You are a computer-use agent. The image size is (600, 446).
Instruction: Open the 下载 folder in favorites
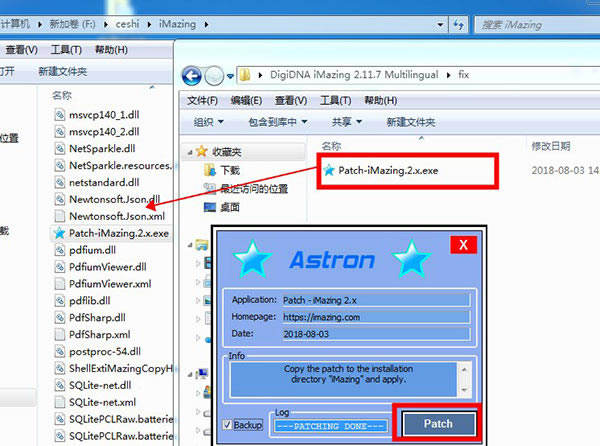(x=230, y=171)
